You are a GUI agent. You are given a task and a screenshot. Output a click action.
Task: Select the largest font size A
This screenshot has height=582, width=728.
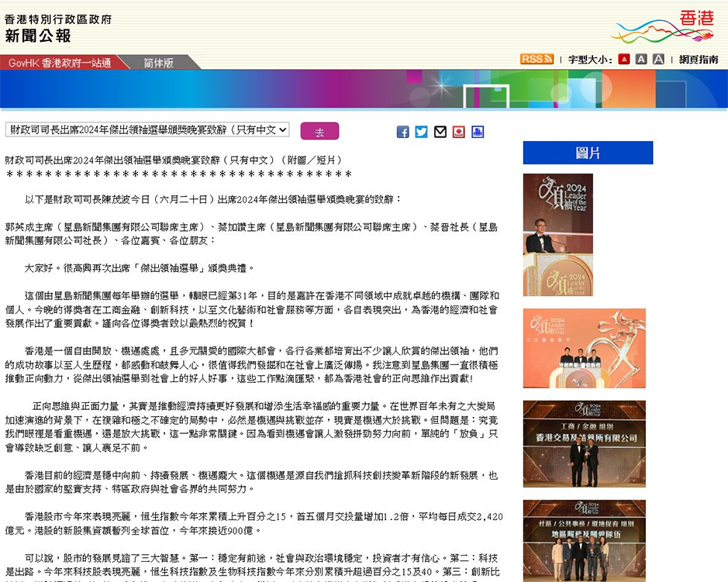click(658, 59)
